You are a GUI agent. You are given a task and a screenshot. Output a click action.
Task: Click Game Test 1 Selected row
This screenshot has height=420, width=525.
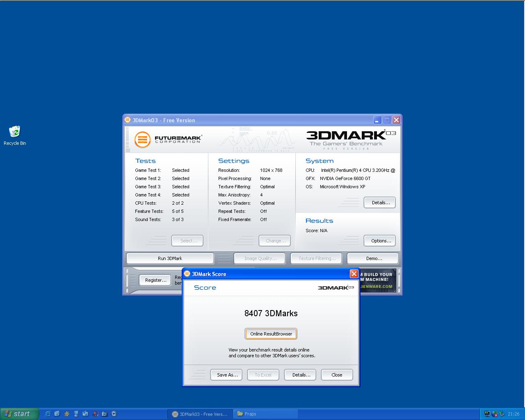pyautogui.click(x=162, y=170)
